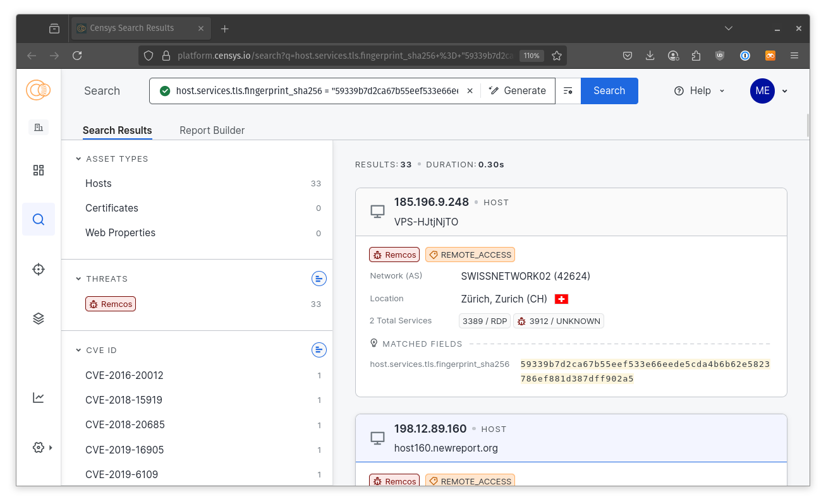The image size is (826, 504).
Task: Click the 3389 / RDP service chip
Action: (485, 321)
